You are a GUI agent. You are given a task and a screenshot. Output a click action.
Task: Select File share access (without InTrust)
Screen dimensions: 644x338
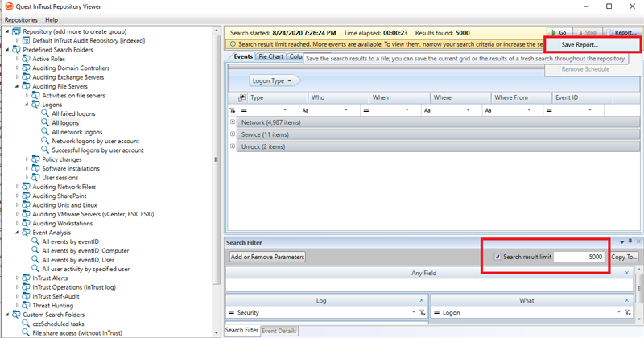[x=77, y=332]
